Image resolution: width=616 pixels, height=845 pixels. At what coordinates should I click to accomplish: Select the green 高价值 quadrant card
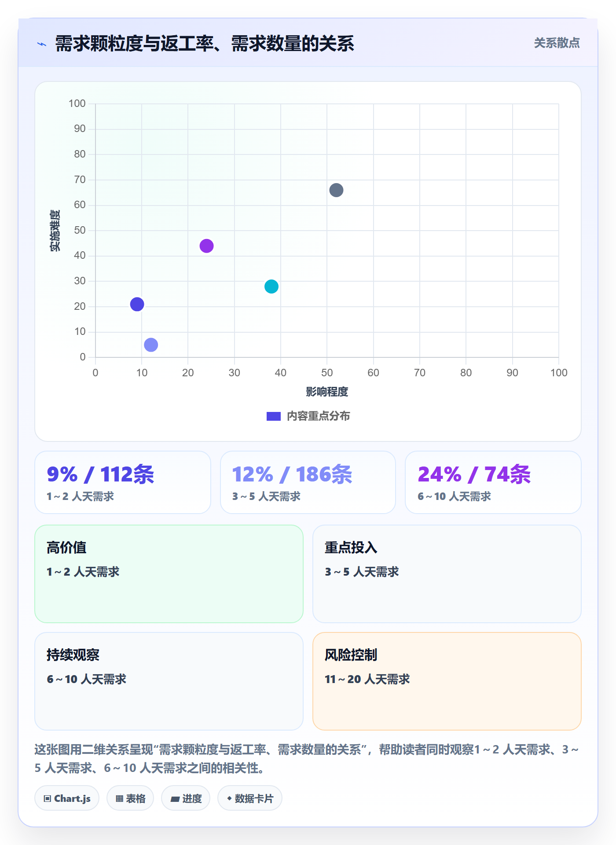point(169,574)
